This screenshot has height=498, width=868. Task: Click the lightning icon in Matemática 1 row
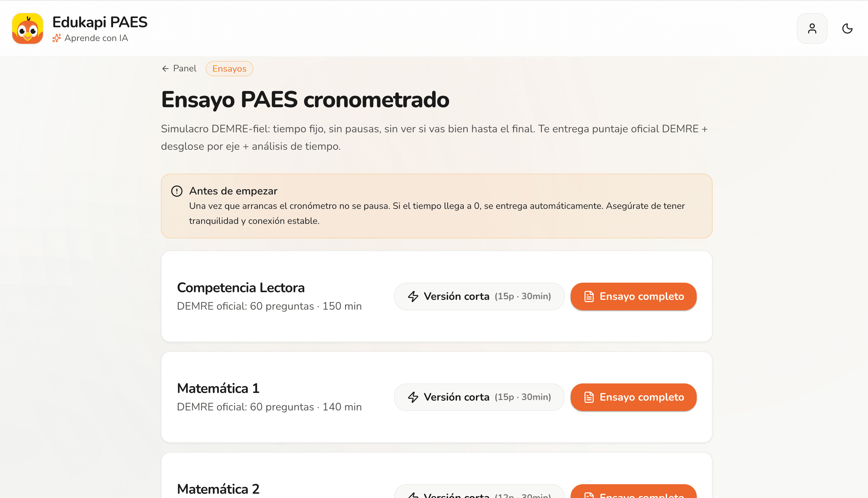point(413,397)
